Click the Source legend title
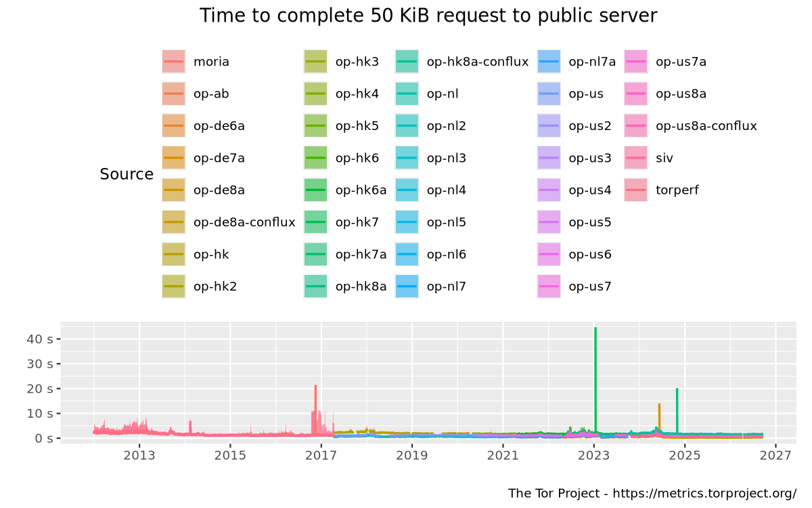 [x=127, y=174]
